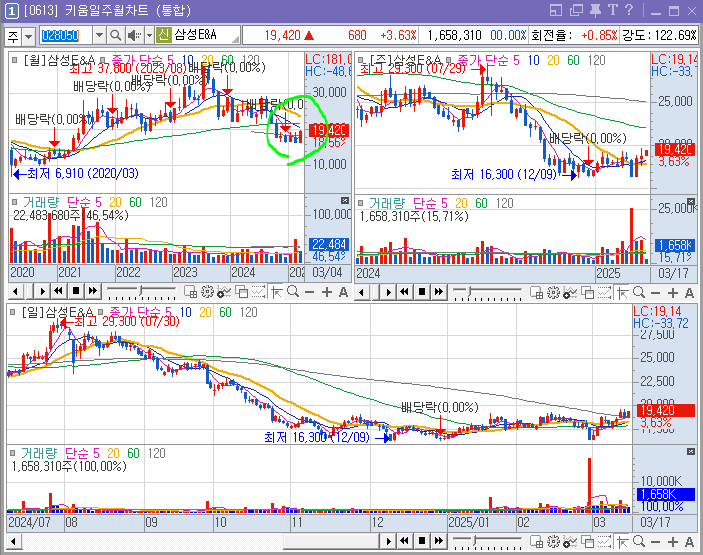Click scroll-left arrow on daily chart scrollbar
The image size is (703, 555).
[x=13, y=542]
